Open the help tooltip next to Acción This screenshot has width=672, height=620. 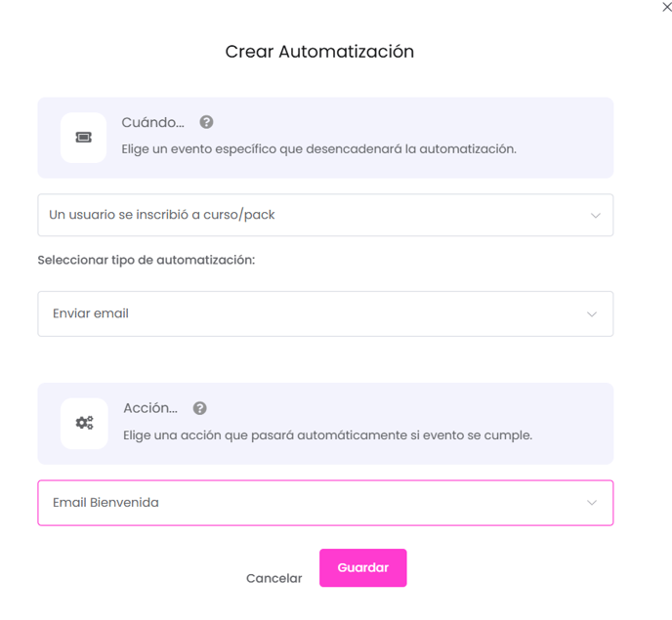[x=199, y=408]
